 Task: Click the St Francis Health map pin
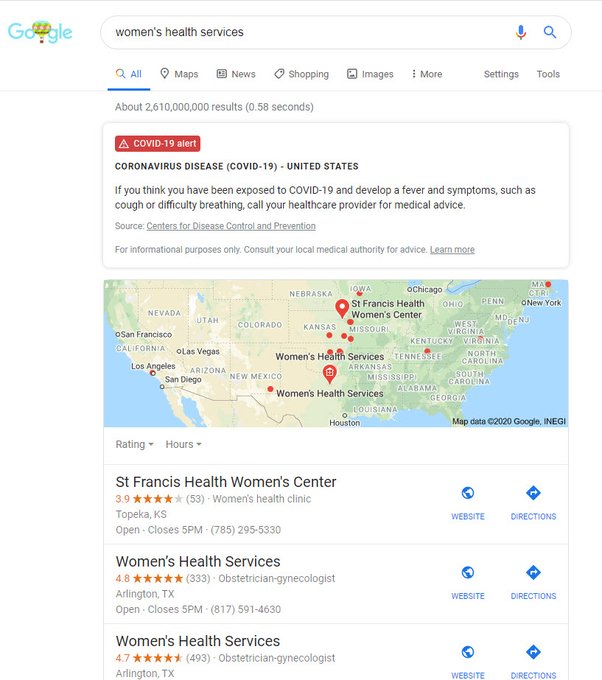pos(342,308)
